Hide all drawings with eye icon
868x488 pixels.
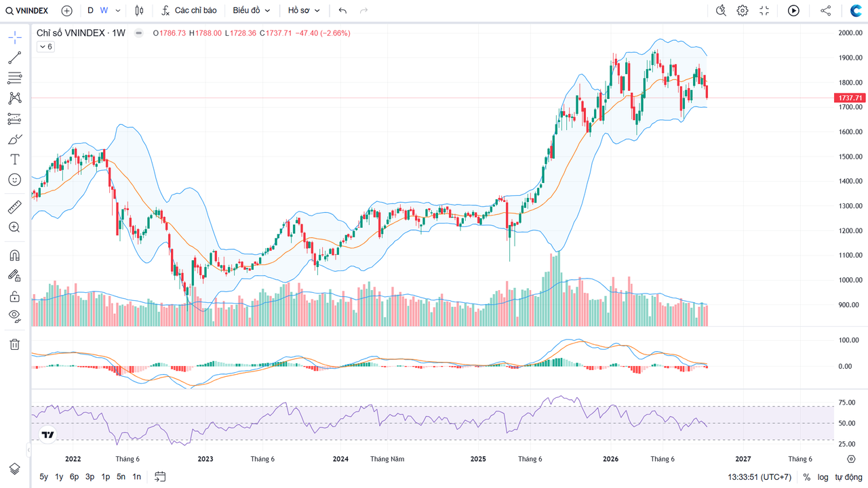pos(14,316)
